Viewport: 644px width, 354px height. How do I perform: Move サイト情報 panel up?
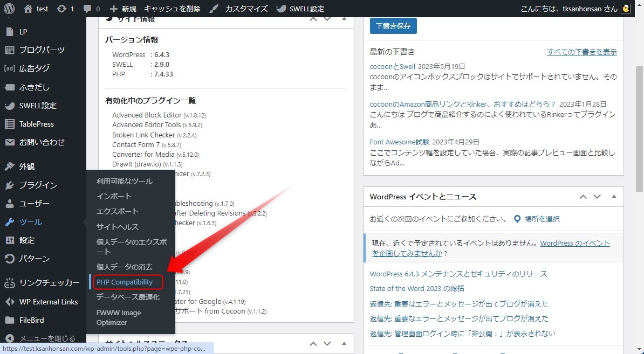tap(313, 19)
